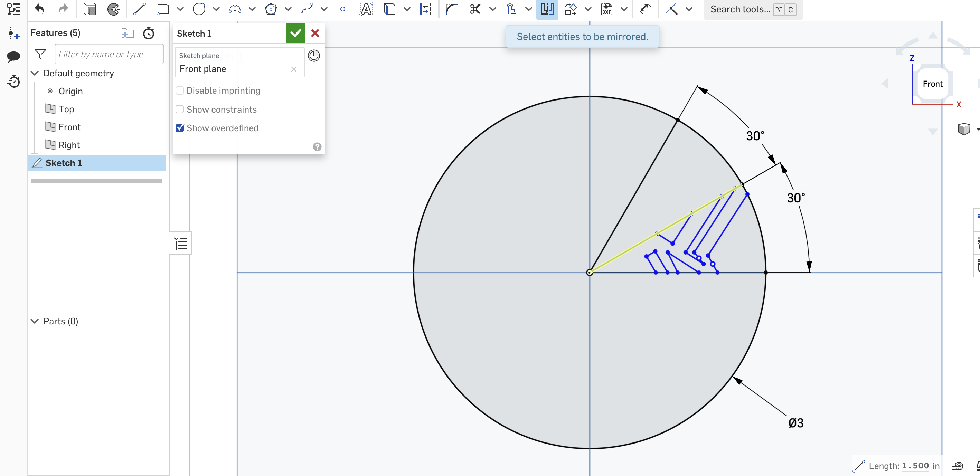
Task: Turn on Show constraints
Action: pos(180,109)
